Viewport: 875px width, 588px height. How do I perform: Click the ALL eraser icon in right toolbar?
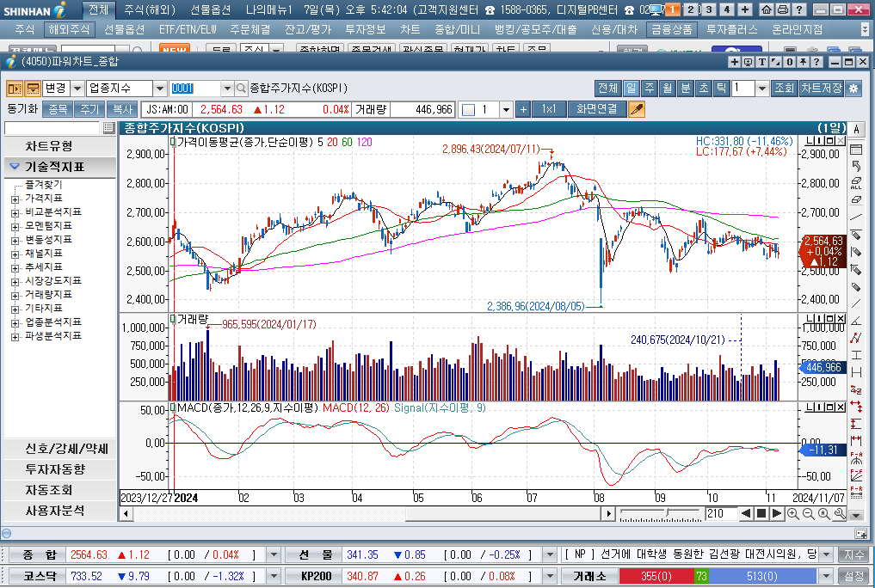[x=856, y=183]
